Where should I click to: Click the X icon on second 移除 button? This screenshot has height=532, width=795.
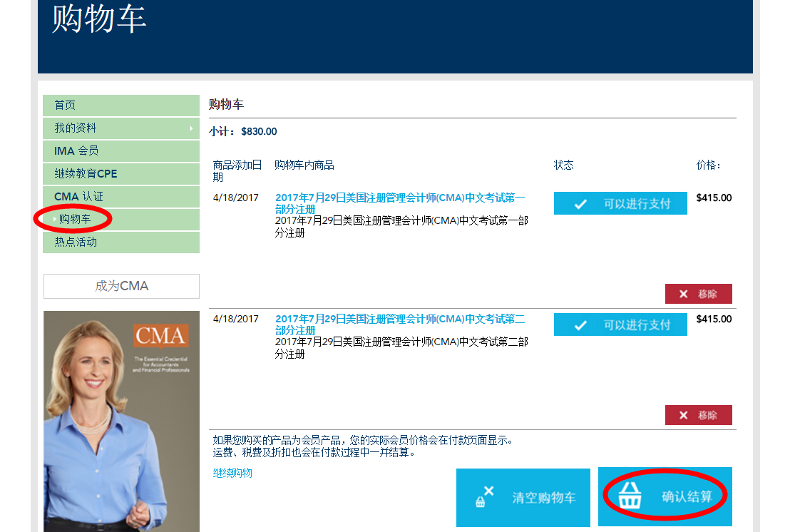[684, 415]
